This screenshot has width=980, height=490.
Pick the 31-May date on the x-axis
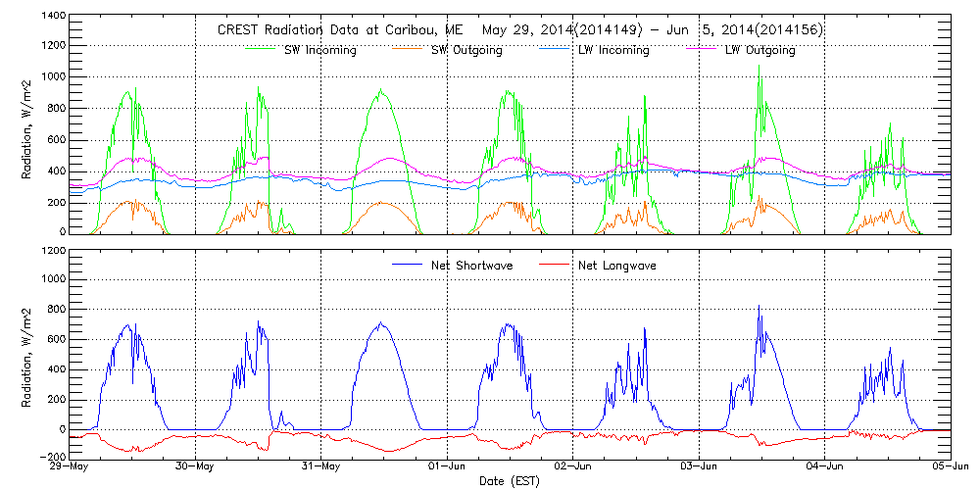click(x=321, y=466)
